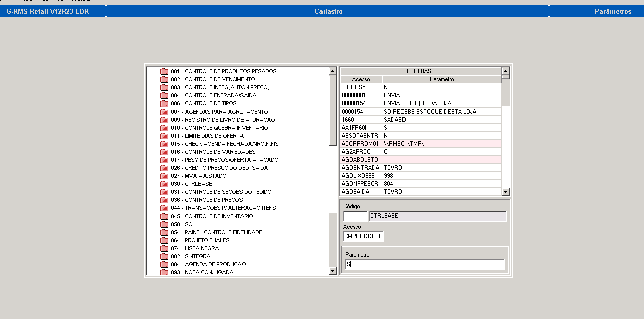Focus the Acesso field containing CMPORDDESC
Image resolution: width=644 pixels, height=319 pixels.
coord(363,236)
